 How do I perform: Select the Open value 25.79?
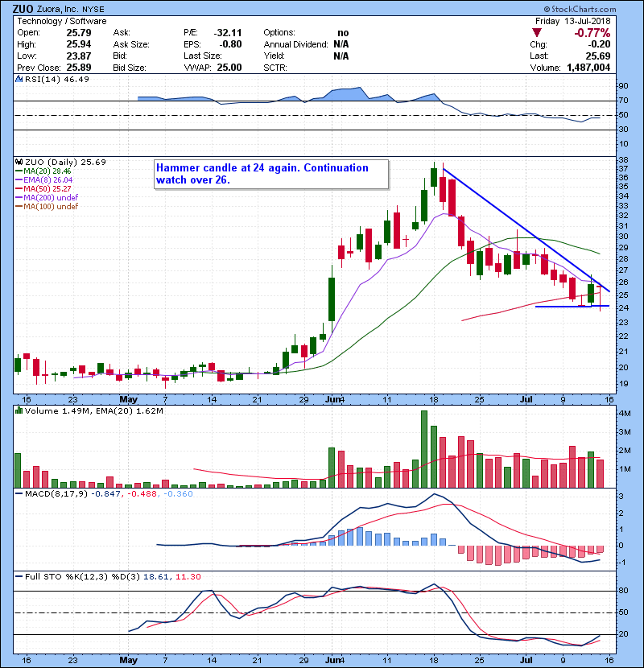point(79,33)
